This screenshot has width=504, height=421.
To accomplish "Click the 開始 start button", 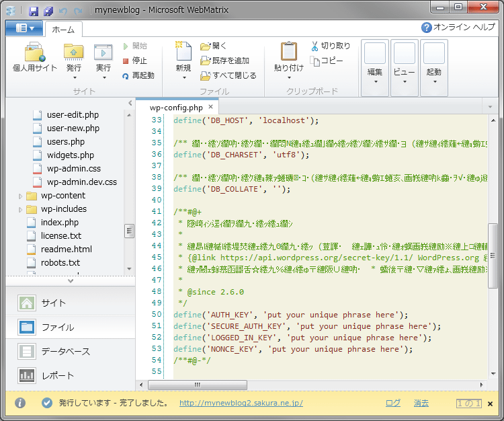I will (x=135, y=46).
